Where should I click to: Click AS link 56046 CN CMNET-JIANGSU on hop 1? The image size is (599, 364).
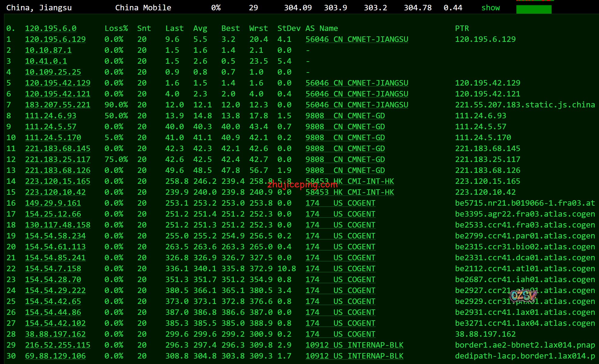pyautogui.click(x=357, y=39)
